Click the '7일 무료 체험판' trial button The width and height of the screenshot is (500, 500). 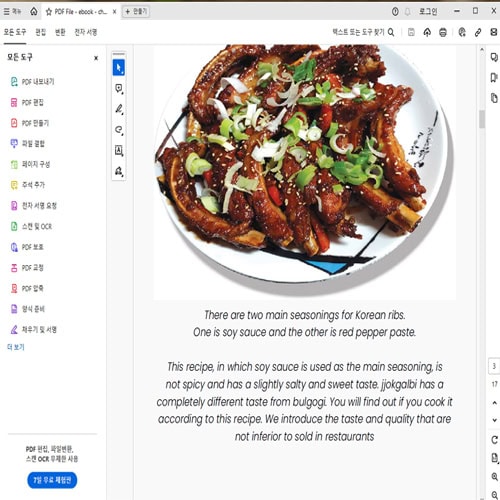[52, 480]
